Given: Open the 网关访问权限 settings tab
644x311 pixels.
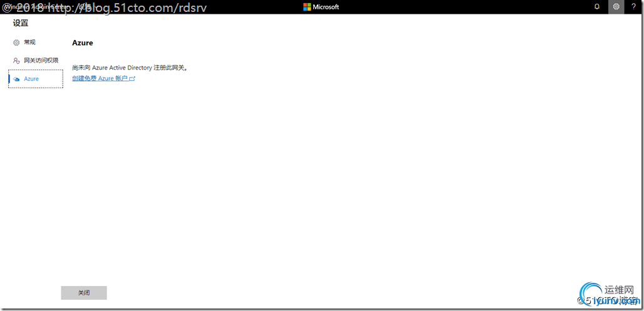Looking at the screenshot, I should 36,60.
